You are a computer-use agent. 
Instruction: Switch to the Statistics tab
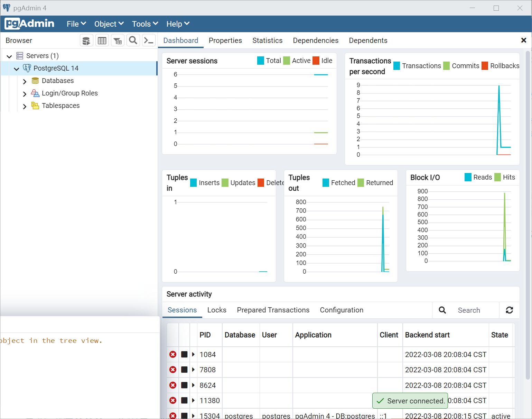click(x=267, y=40)
